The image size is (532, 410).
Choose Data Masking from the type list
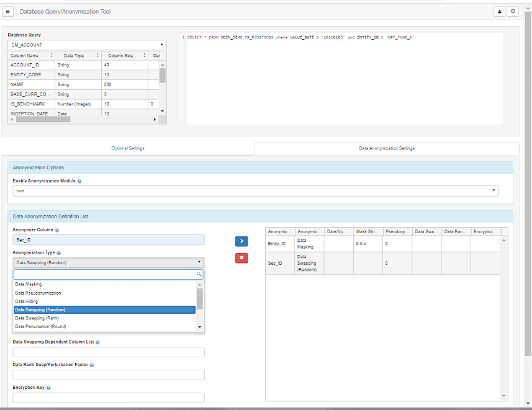tap(104, 284)
